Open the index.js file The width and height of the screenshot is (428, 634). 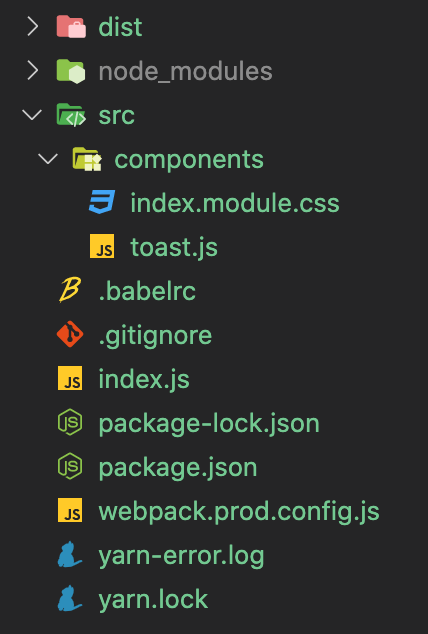pyautogui.click(x=144, y=379)
